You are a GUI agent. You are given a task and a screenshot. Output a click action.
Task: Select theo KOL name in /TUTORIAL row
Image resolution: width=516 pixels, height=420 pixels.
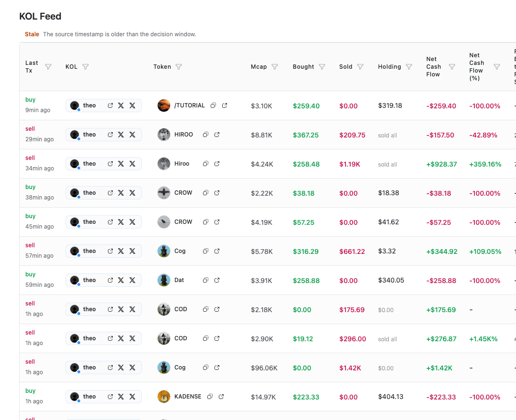tap(89, 105)
